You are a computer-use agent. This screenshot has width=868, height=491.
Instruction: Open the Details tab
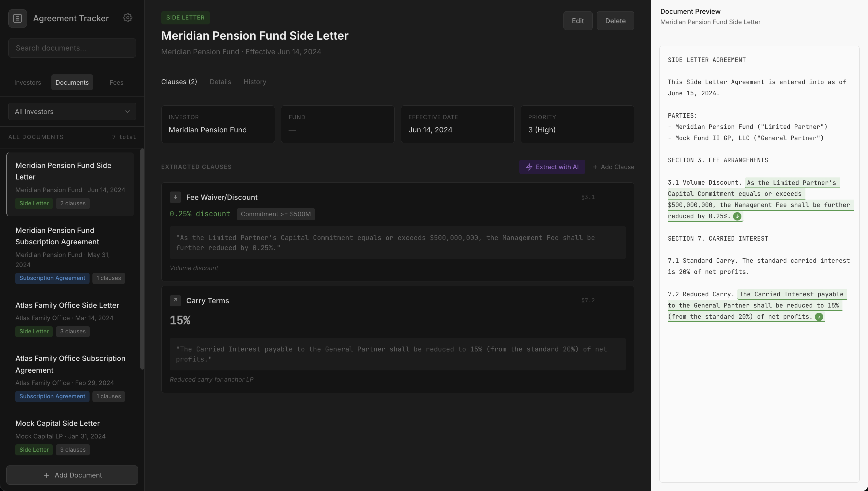click(220, 82)
